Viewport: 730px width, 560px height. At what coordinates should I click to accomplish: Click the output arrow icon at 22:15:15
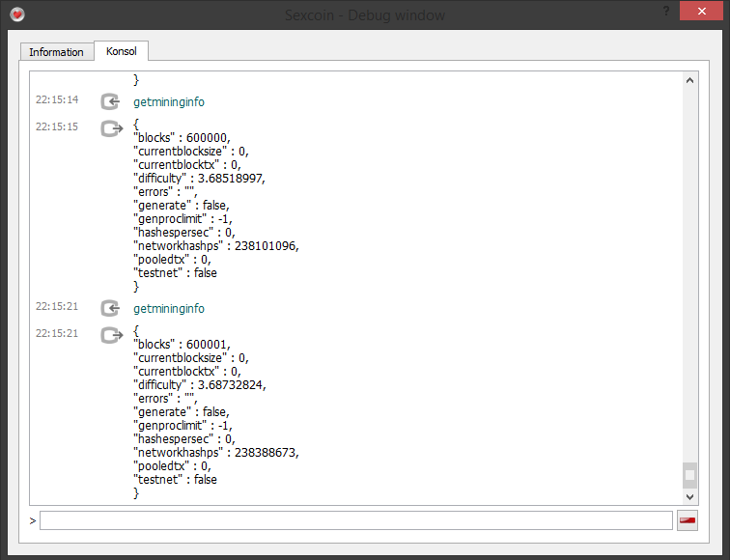pyautogui.click(x=112, y=128)
